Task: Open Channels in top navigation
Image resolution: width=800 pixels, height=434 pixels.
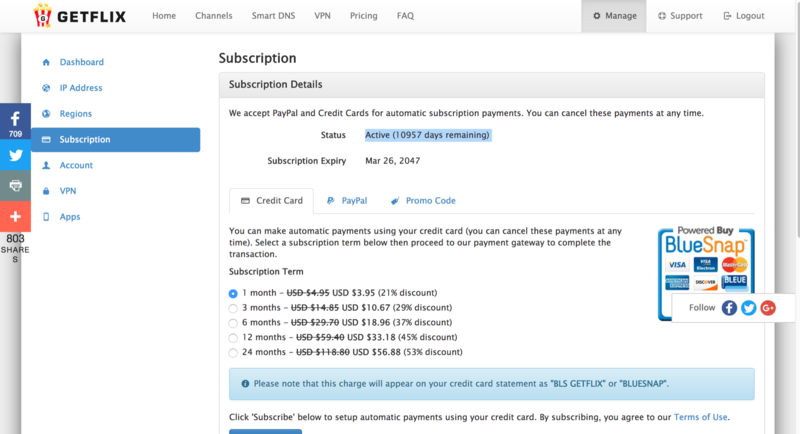Action: tap(214, 16)
